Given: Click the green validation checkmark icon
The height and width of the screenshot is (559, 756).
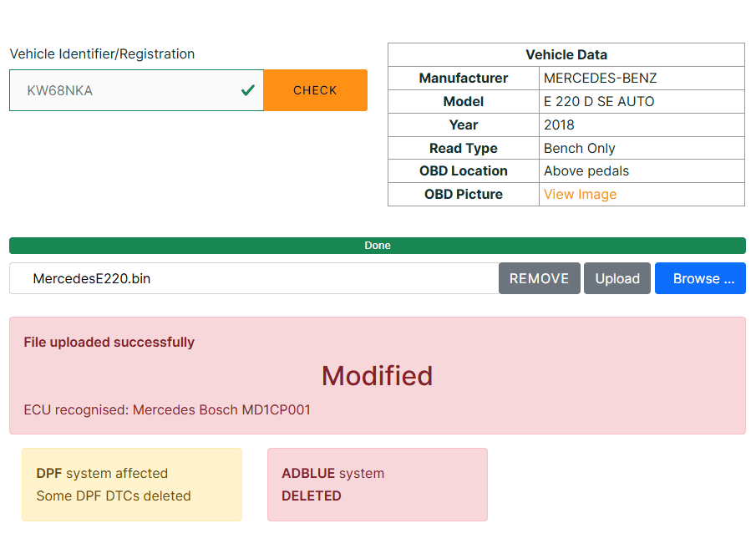Looking at the screenshot, I should tap(247, 90).
